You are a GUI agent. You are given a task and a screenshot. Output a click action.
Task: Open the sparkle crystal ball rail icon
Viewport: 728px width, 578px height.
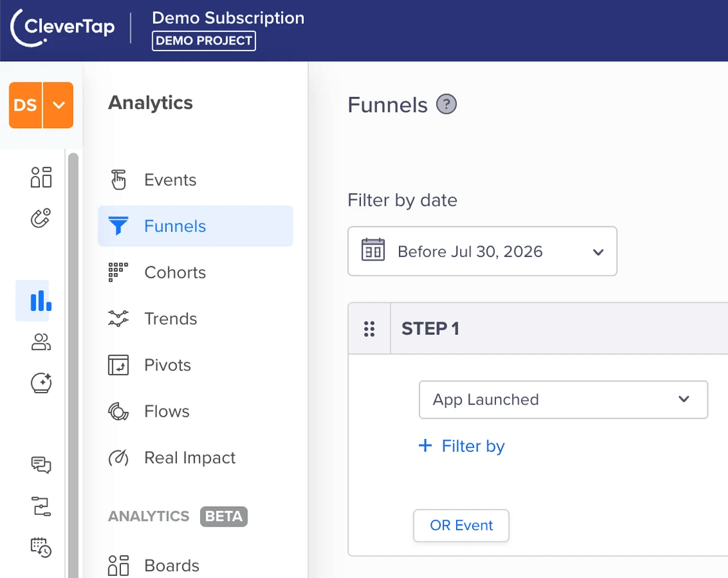pos(41,383)
